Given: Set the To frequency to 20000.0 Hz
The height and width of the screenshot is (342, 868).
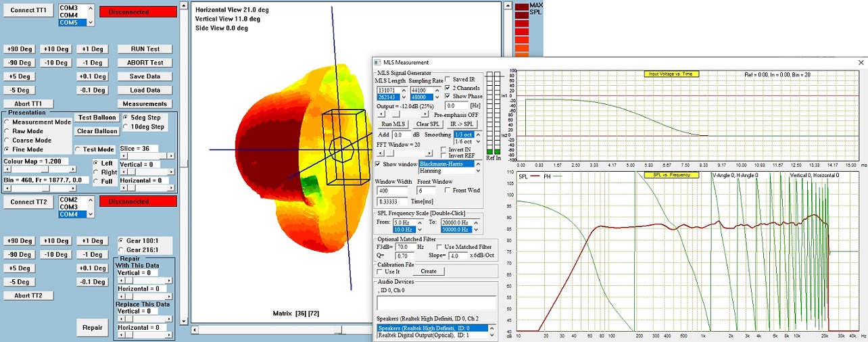Looking at the screenshot, I should [x=458, y=222].
